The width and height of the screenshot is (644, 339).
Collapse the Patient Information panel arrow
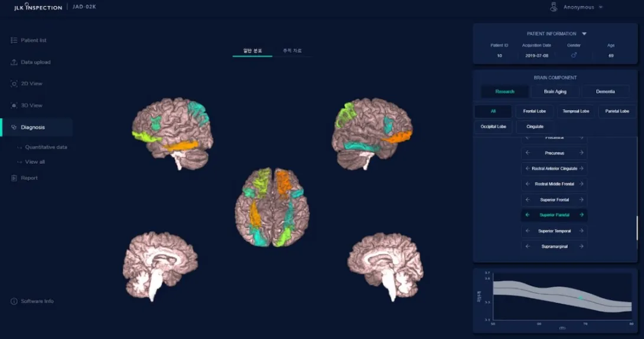[x=584, y=34]
